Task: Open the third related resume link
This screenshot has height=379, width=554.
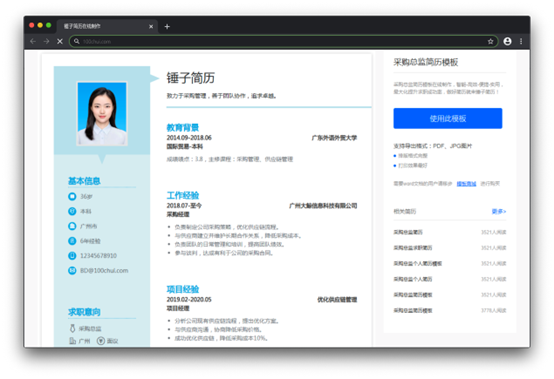Action: 418,263
